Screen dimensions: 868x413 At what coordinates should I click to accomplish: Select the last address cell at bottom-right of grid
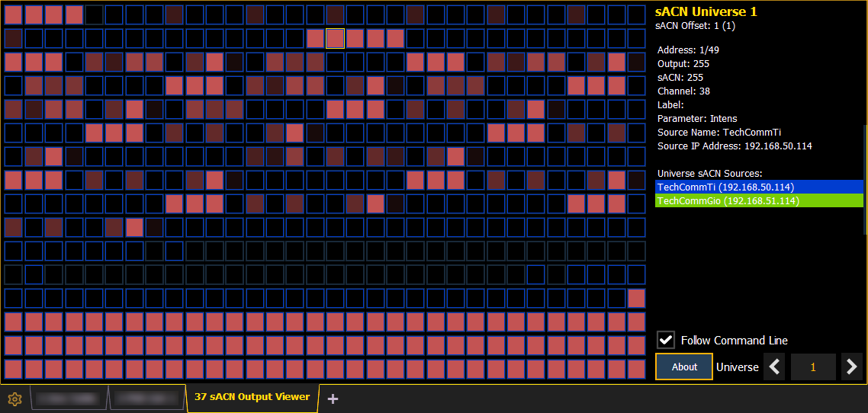(636, 370)
